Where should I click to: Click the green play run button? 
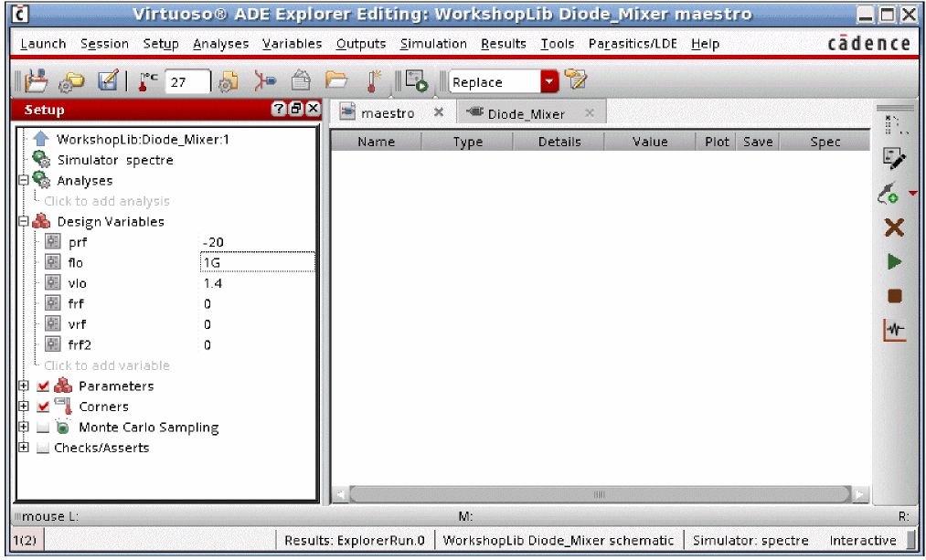click(894, 262)
